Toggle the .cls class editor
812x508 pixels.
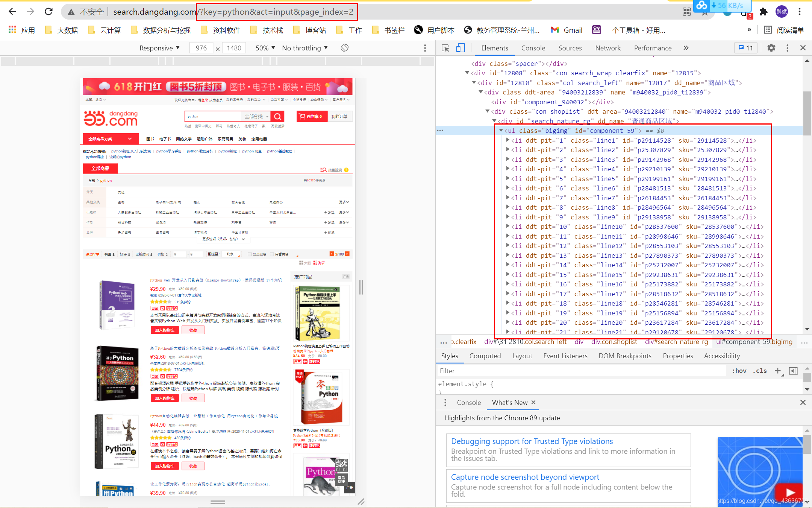760,371
